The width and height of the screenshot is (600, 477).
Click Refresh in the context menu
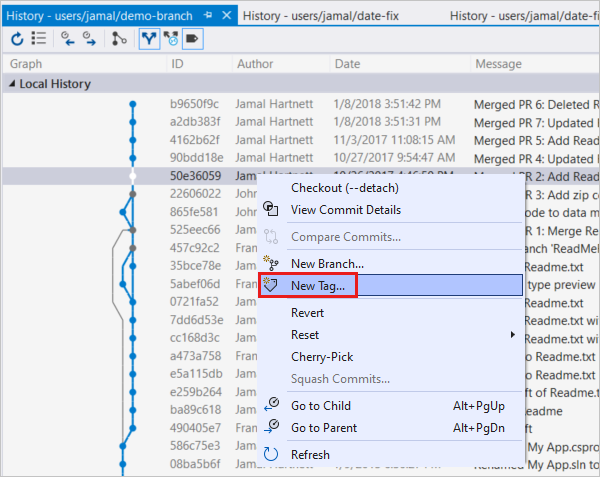[310, 454]
